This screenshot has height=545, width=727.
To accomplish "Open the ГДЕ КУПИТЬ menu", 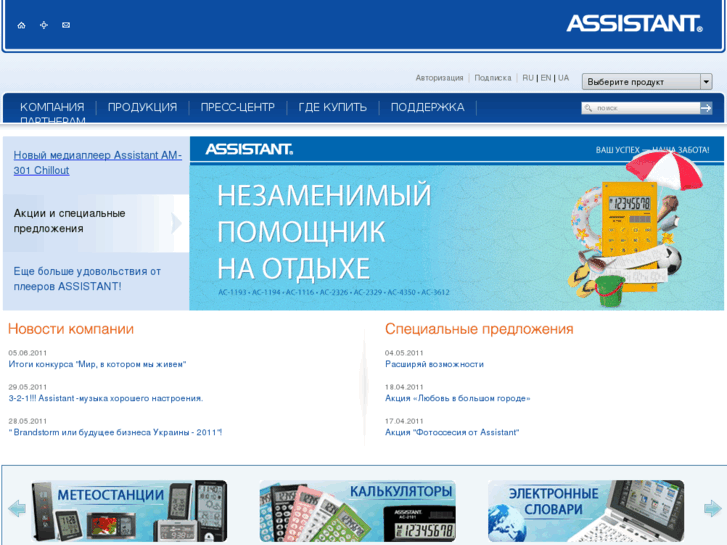I will coord(332,107).
